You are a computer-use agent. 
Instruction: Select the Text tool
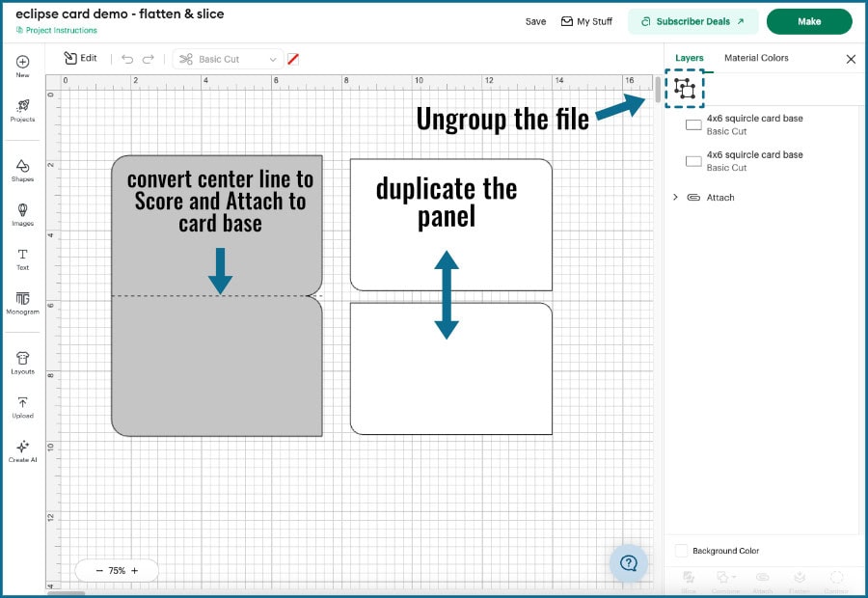click(22, 259)
